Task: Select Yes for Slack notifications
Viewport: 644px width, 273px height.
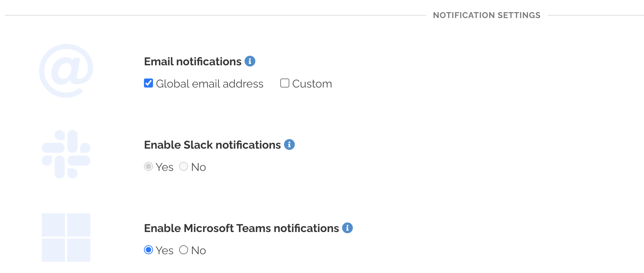Action: tap(148, 166)
